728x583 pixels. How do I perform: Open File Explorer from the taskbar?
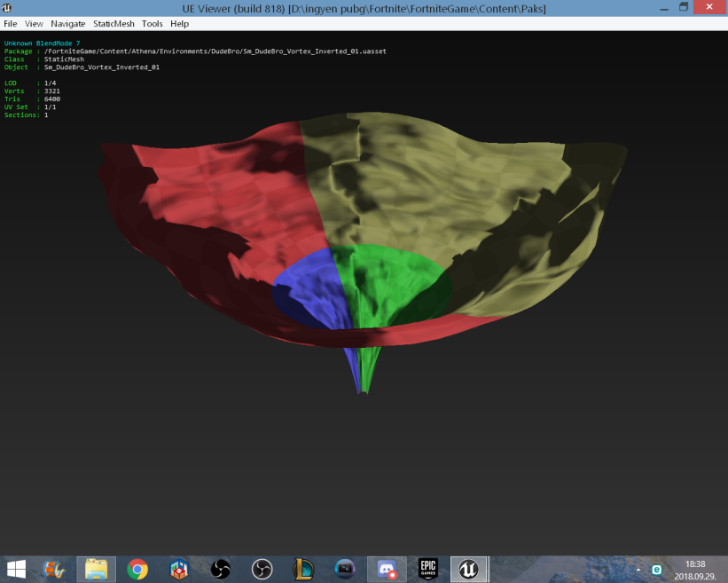point(97,569)
